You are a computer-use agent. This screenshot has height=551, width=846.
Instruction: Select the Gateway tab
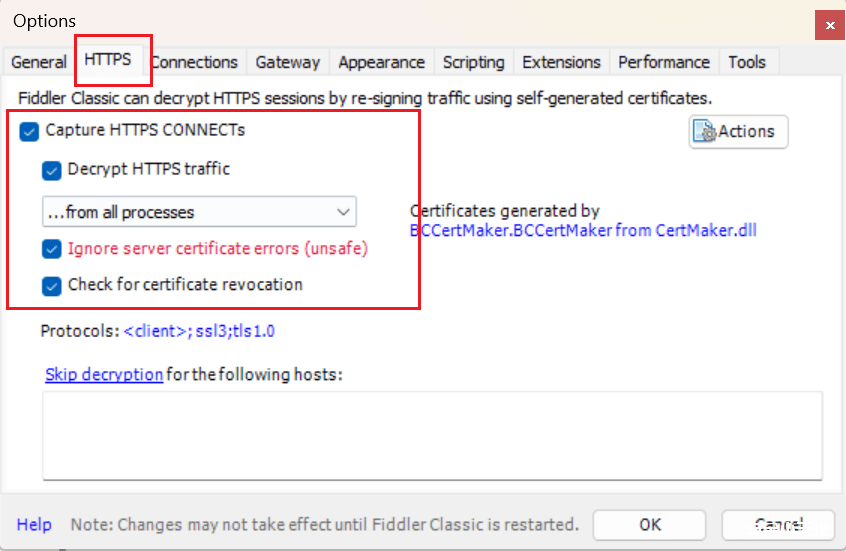288,62
